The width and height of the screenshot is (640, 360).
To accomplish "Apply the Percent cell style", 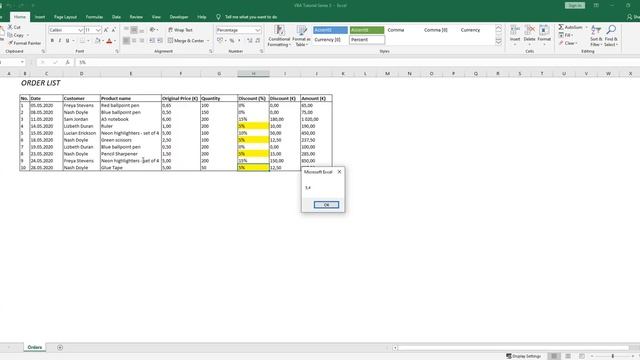I will click(367, 40).
